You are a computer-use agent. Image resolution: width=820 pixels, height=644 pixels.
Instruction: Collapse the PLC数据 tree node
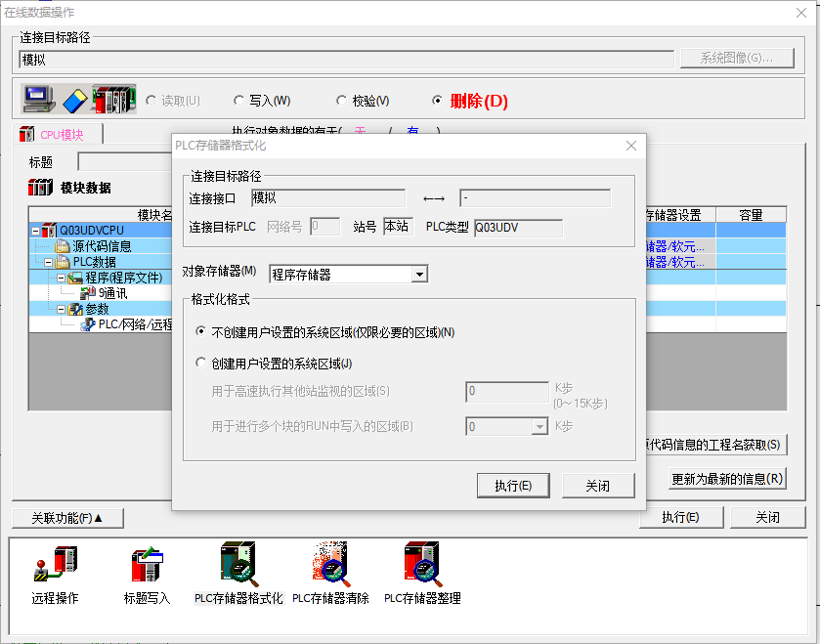[x=49, y=262]
